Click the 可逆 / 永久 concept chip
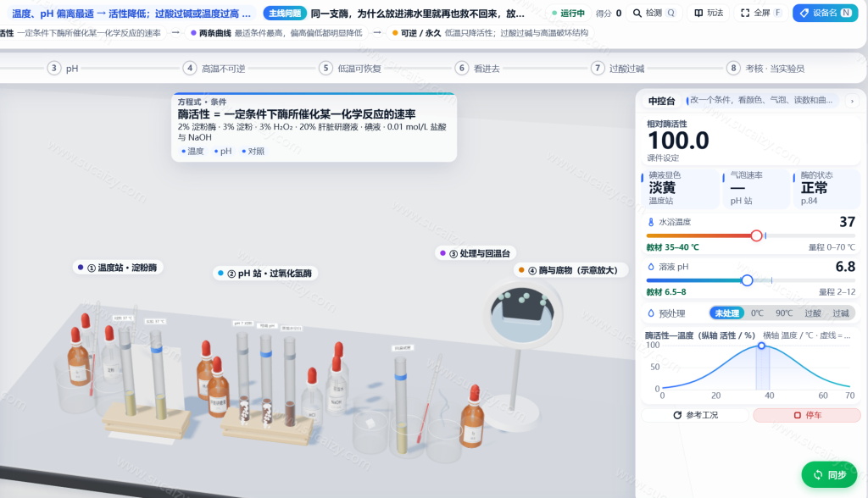The image size is (868, 498). pos(491,33)
